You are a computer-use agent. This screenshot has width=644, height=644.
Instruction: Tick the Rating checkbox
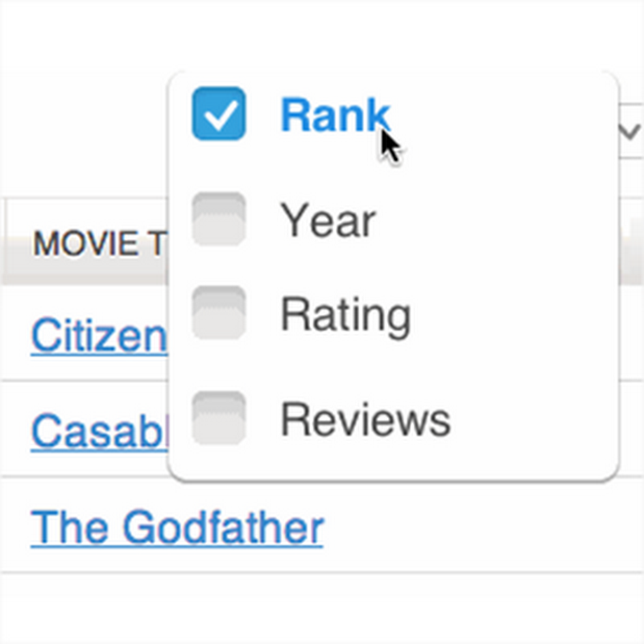tap(218, 312)
